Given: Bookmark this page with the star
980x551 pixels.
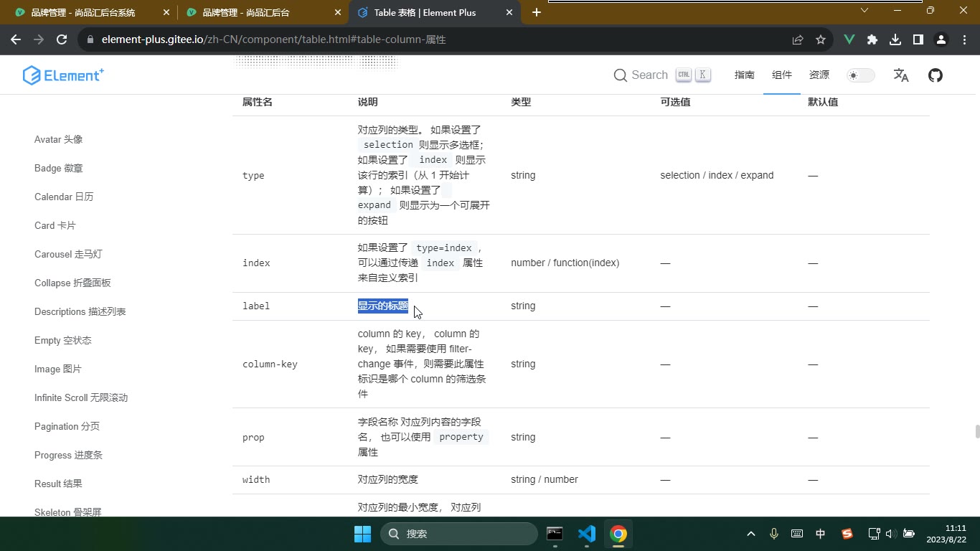Looking at the screenshot, I should coord(821,40).
